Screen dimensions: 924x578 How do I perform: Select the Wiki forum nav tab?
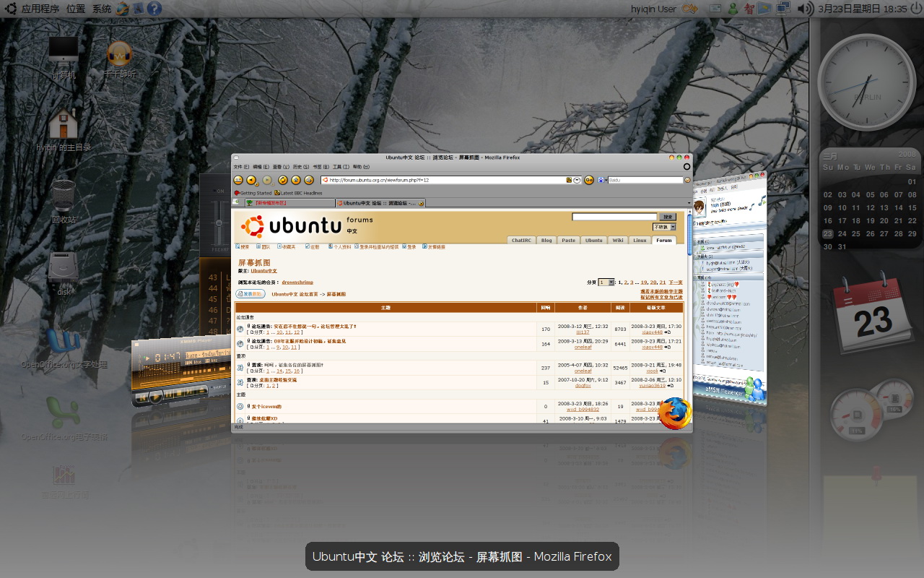[x=618, y=241]
